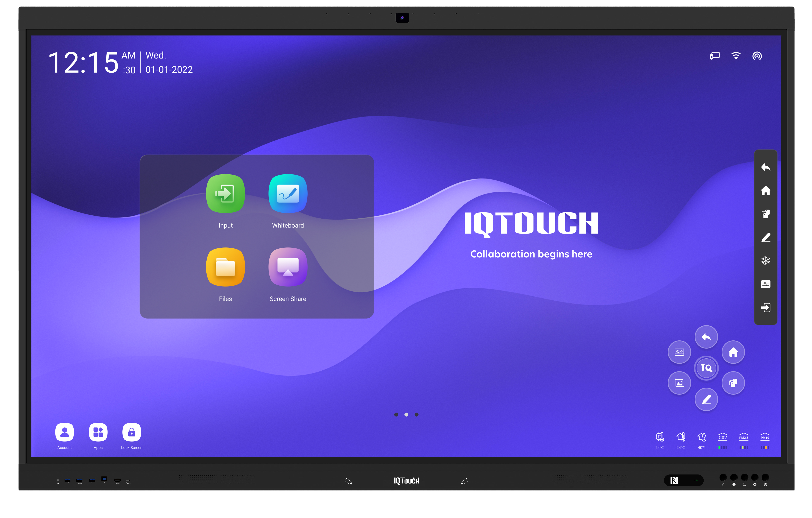Click the center IQ button of floating menu

706,368
